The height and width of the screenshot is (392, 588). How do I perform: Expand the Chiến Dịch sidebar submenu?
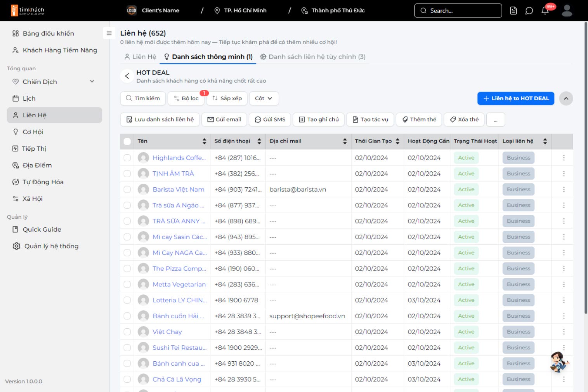pyautogui.click(x=92, y=82)
